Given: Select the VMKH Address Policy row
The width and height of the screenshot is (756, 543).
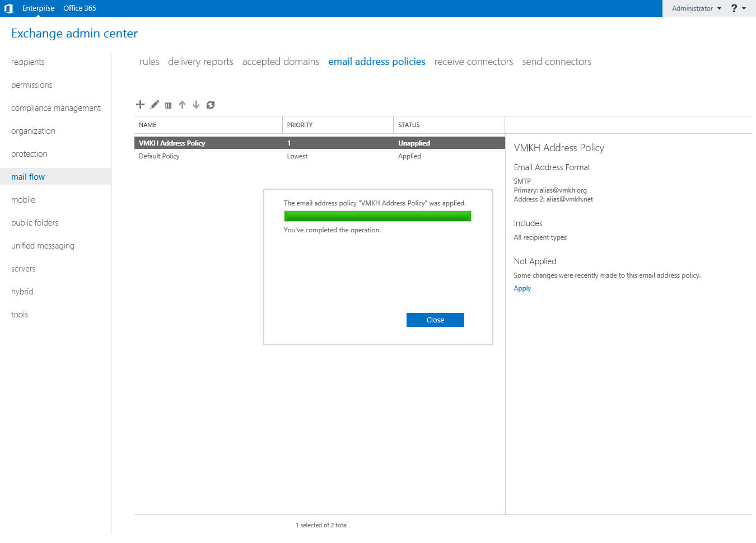Looking at the screenshot, I should (x=319, y=143).
